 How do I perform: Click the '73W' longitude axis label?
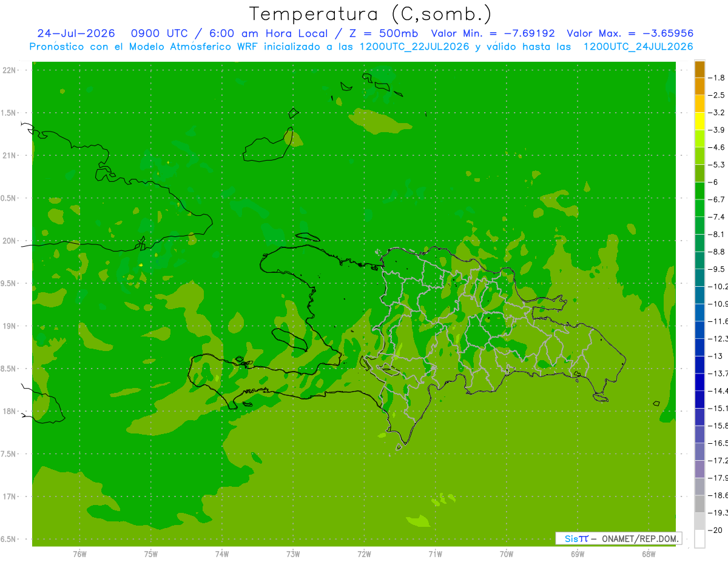(x=293, y=554)
